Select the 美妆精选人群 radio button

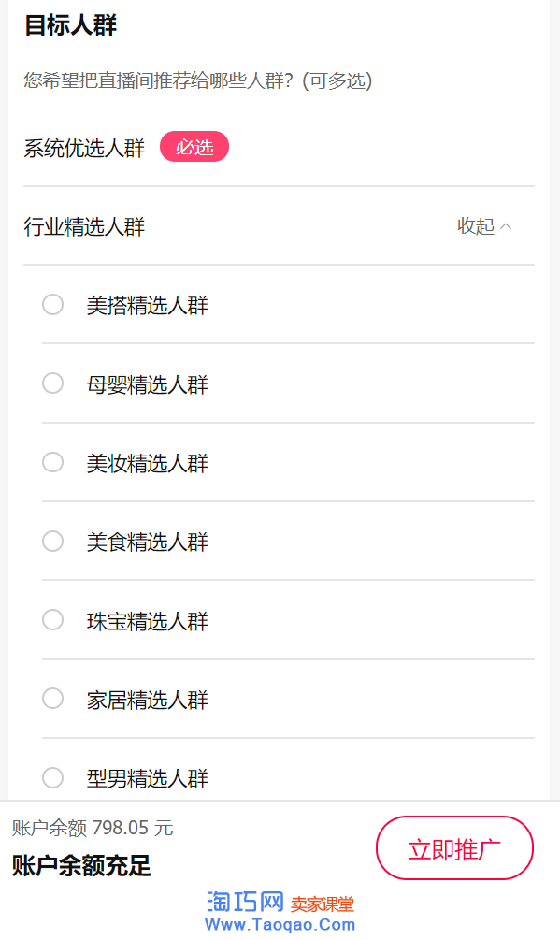[52, 462]
